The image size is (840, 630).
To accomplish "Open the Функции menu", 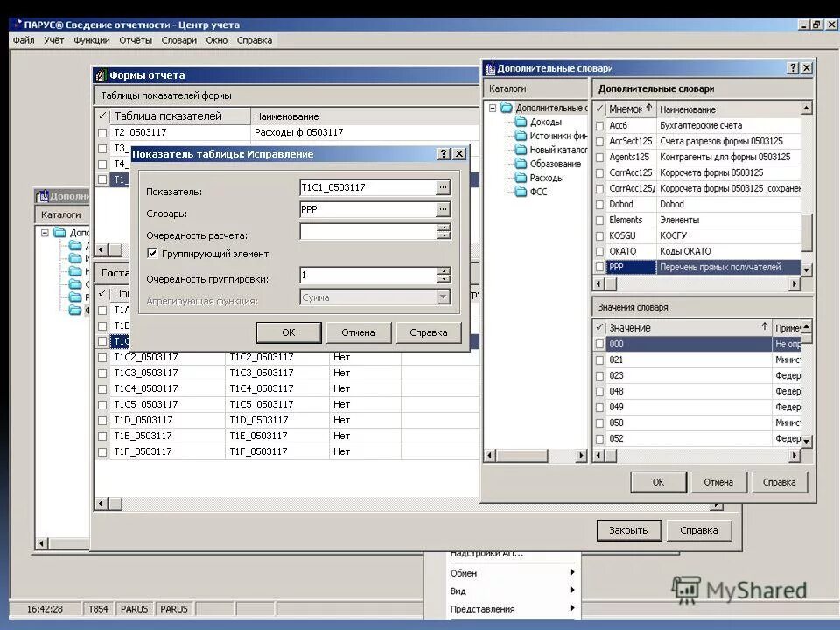I will [x=92, y=40].
